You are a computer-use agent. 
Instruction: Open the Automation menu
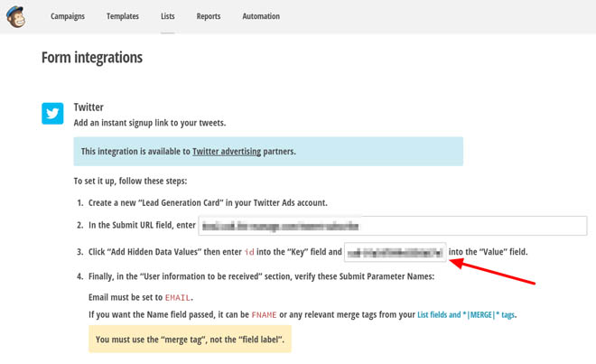[x=261, y=16]
